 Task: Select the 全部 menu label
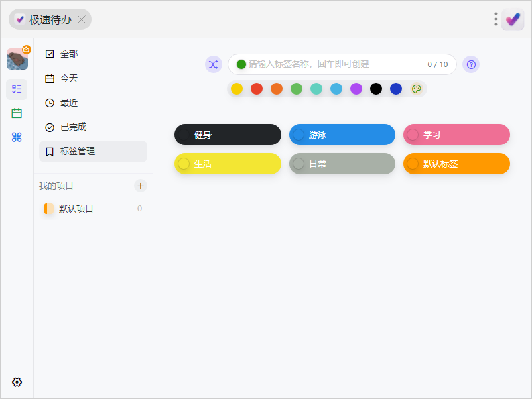pyautogui.click(x=69, y=54)
